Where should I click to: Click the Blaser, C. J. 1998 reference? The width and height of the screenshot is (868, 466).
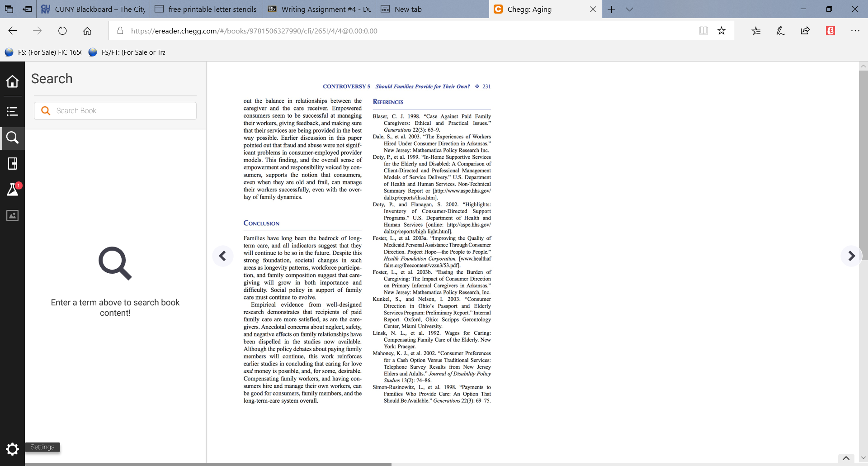[432, 123]
